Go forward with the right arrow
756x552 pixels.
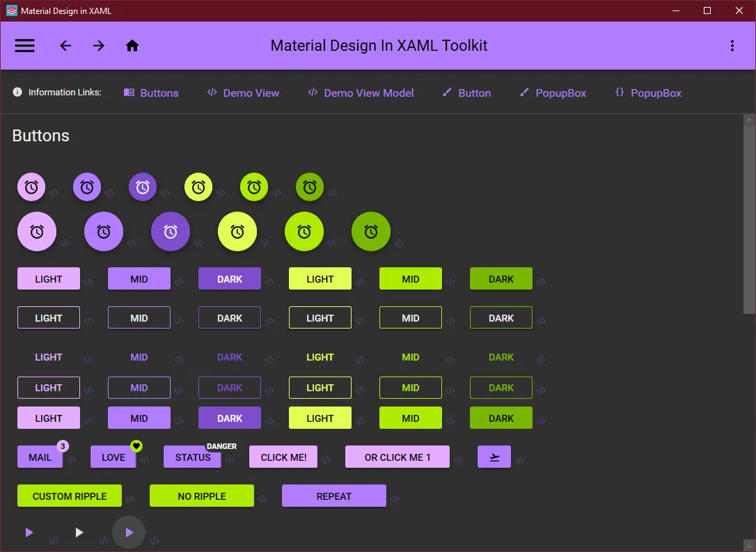(99, 46)
